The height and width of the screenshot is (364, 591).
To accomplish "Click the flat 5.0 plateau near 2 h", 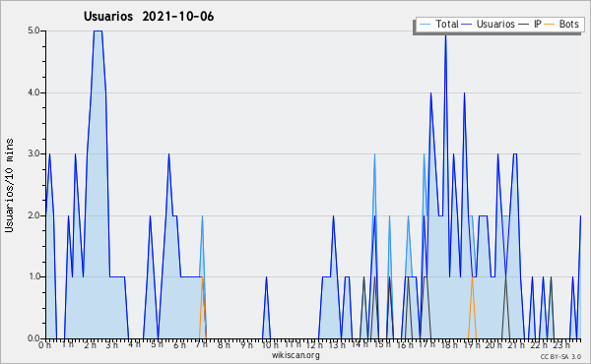I will (x=98, y=31).
